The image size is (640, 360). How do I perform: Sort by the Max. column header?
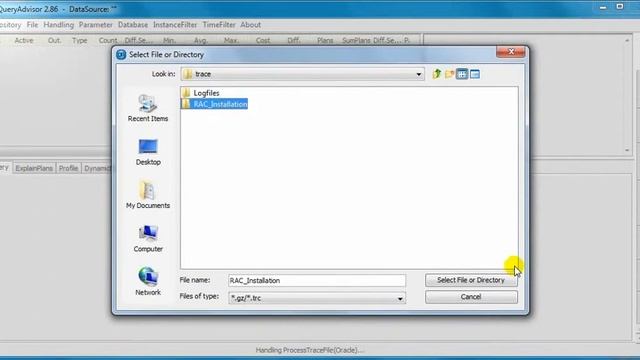coord(231,40)
